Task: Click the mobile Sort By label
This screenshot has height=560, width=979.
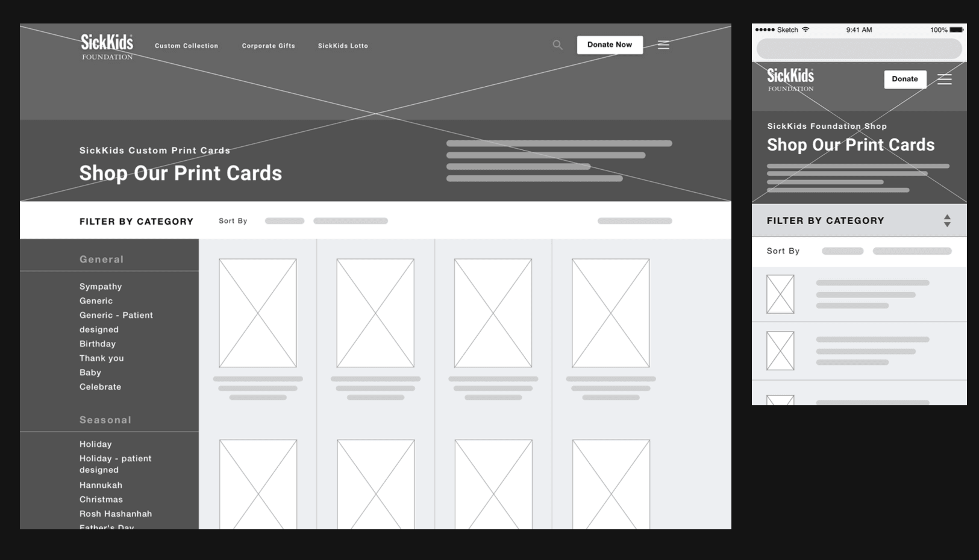Action: pos(783,251)
